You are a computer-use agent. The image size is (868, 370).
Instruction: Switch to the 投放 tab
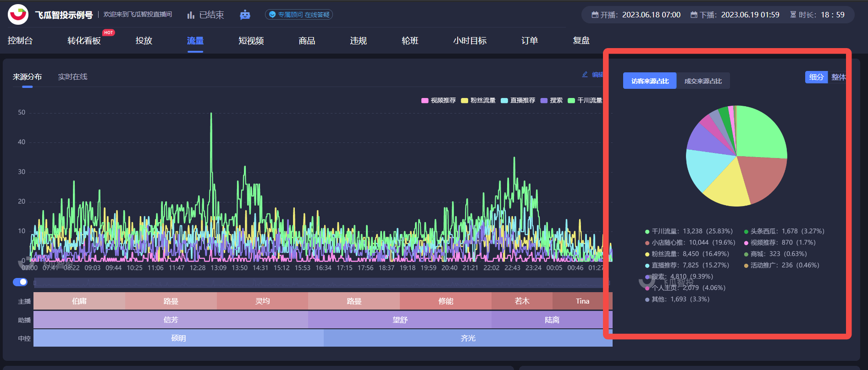tap(144, 41)
